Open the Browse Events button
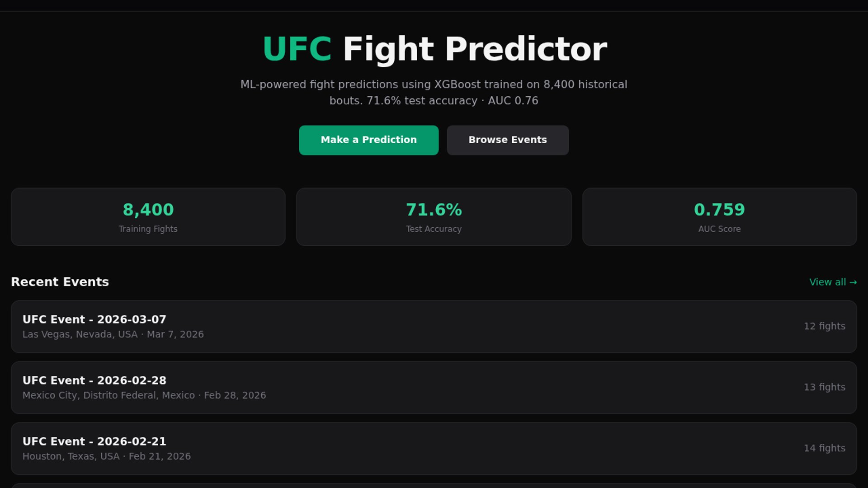This screenshot has height=488, width=868. tap(507, 140)
